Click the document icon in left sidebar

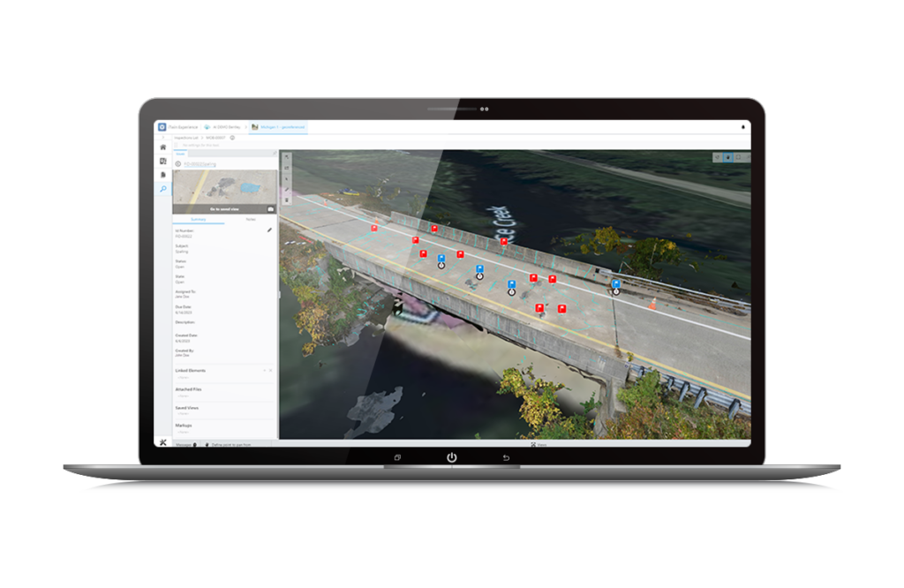[x=162, y=175]
